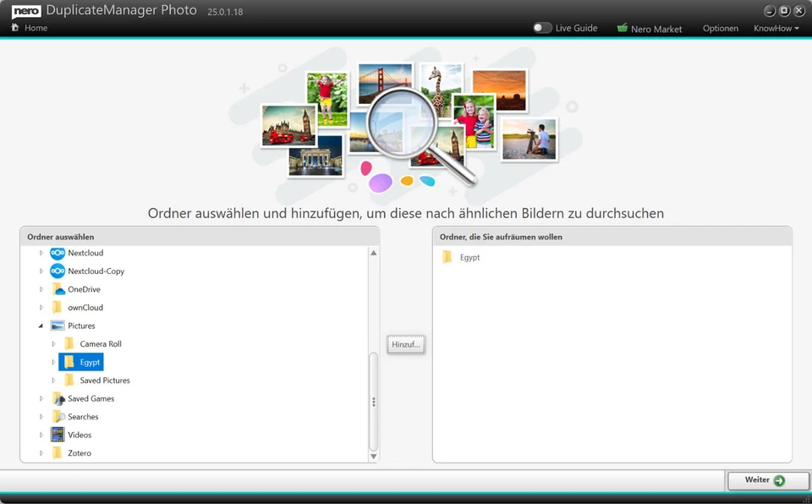This screenshot has width=812, height=504.
Task: Select the Camera Roll folder
Action: 99,343
